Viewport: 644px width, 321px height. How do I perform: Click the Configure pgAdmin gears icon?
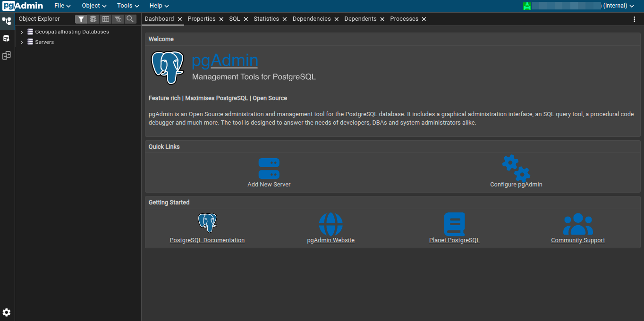coord(516,169)
